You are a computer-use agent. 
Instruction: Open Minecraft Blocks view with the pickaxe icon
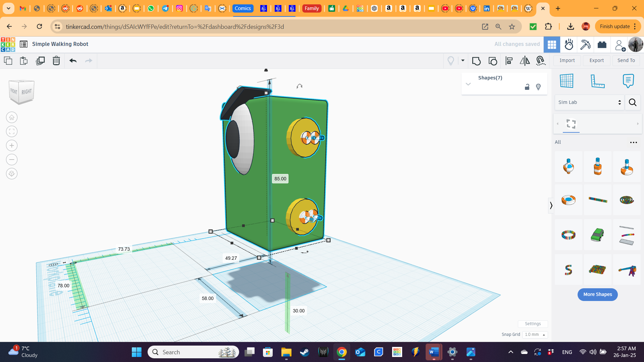585,44
